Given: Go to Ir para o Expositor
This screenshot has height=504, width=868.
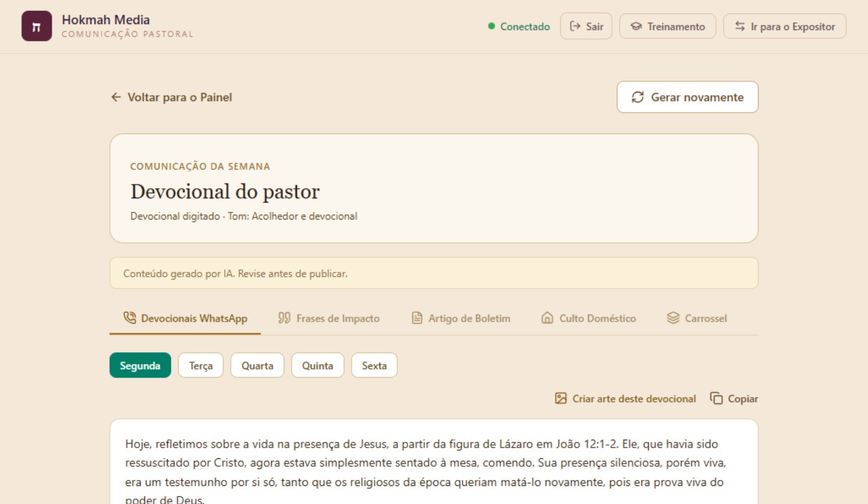Looking at the screenshot, I should point(784,26).
